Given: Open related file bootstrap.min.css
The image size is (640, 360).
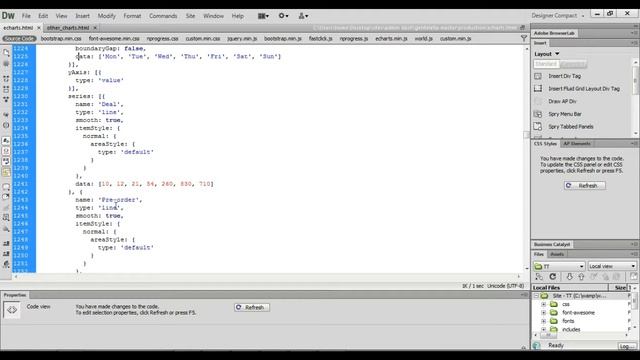Looking at the screenshot, I should (x=61, y=38).
